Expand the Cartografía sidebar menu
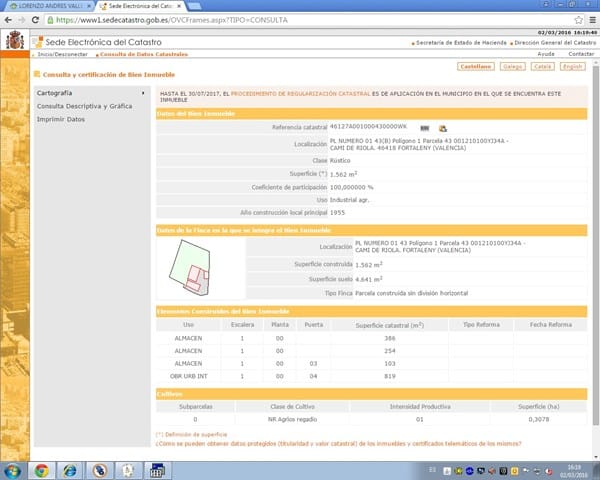Screen dimensions: 600x480 coord(54,93)
